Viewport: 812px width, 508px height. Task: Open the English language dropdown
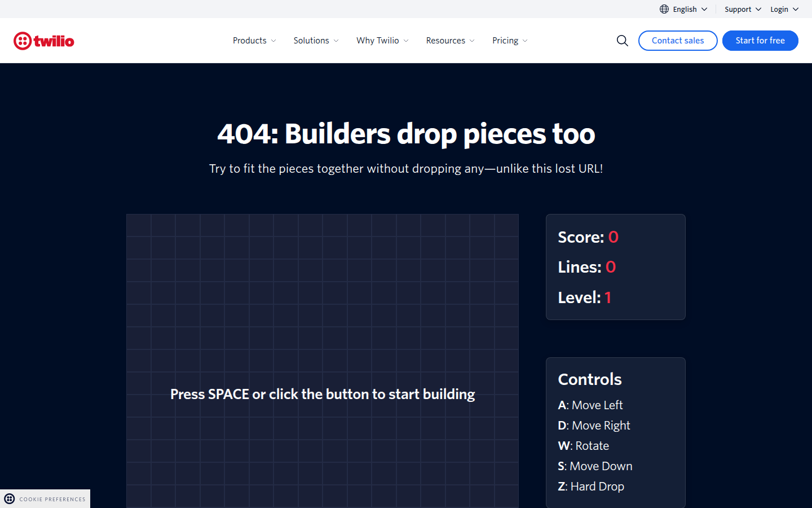point(685,9)
